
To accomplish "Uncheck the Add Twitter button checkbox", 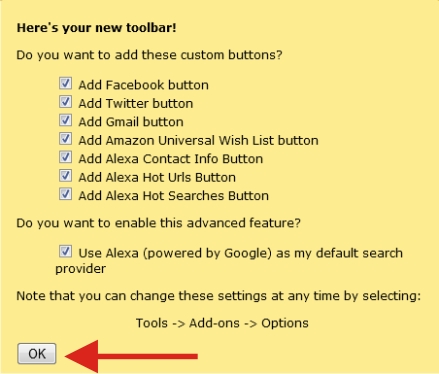I will 65,102.
